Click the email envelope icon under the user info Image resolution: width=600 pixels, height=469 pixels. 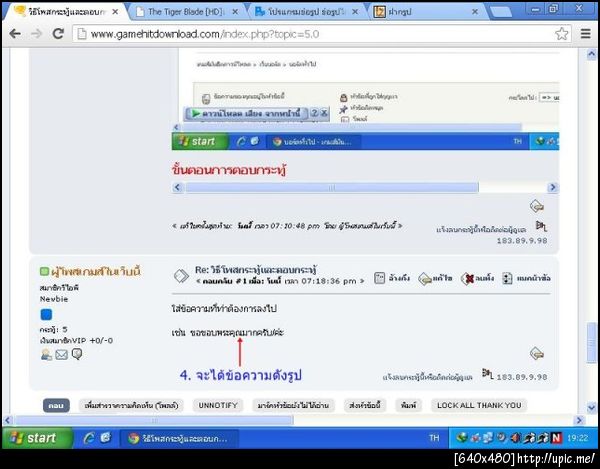tap(61, 355)
